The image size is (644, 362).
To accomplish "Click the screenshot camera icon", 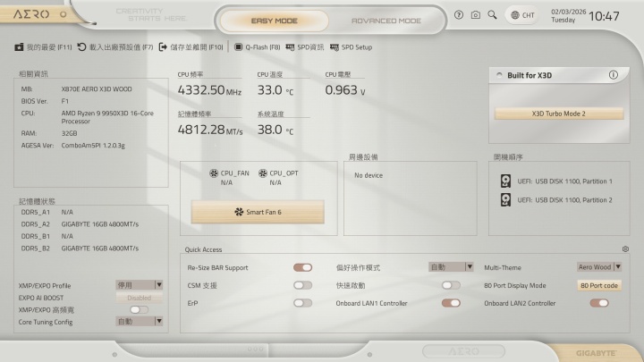I will 476,15.
